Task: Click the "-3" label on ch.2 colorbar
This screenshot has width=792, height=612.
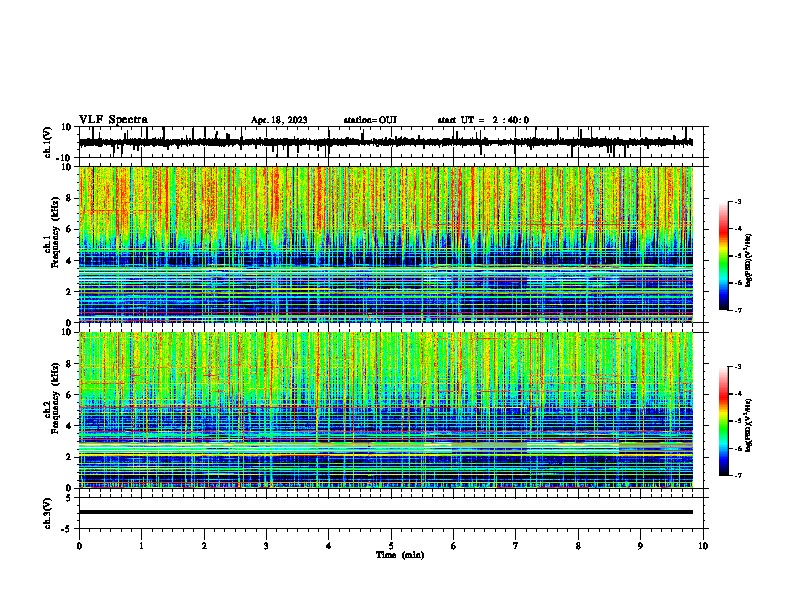Action: point(738,367)
